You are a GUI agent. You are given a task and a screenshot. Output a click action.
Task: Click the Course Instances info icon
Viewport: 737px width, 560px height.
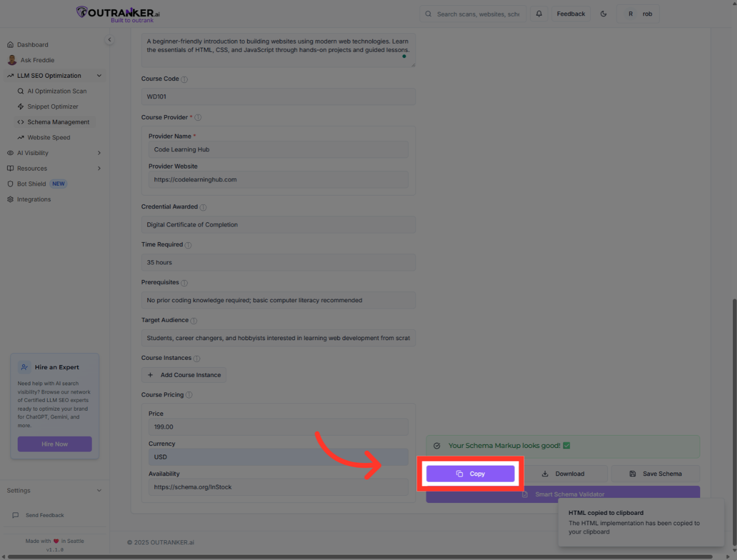coord(197,359)
